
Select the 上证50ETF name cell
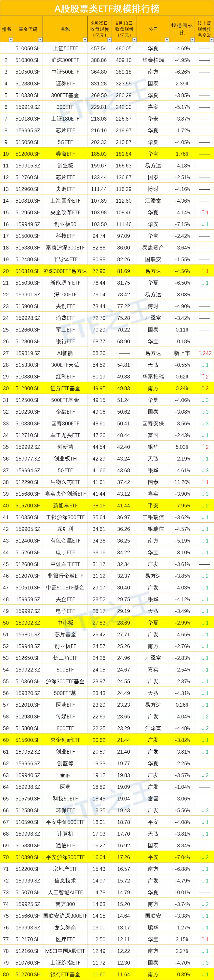coord(65,48)
